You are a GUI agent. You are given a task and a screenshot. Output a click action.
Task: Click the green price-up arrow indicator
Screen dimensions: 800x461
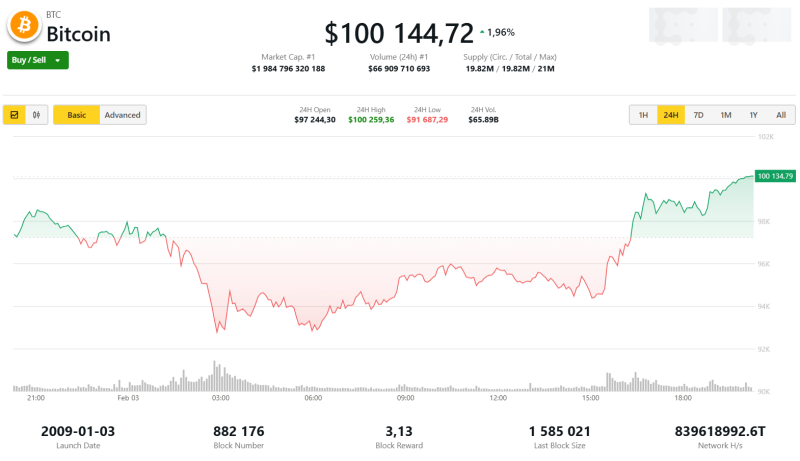click(482, 32)
